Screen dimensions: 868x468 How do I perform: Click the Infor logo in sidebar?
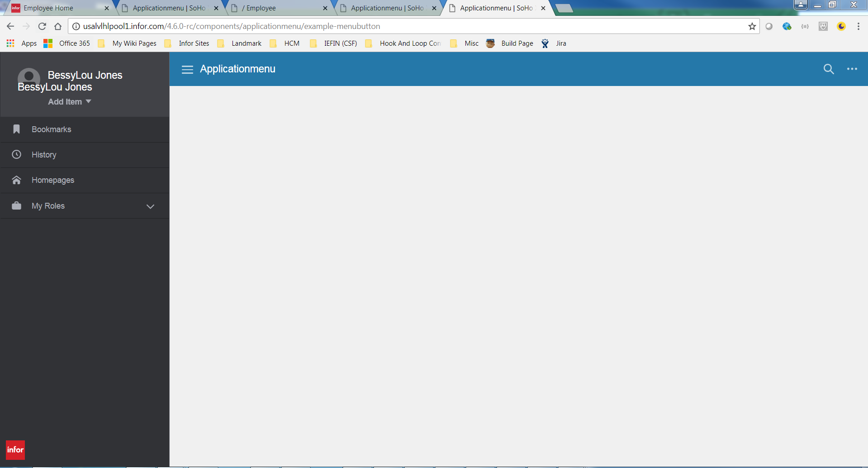tap(15, 449)
